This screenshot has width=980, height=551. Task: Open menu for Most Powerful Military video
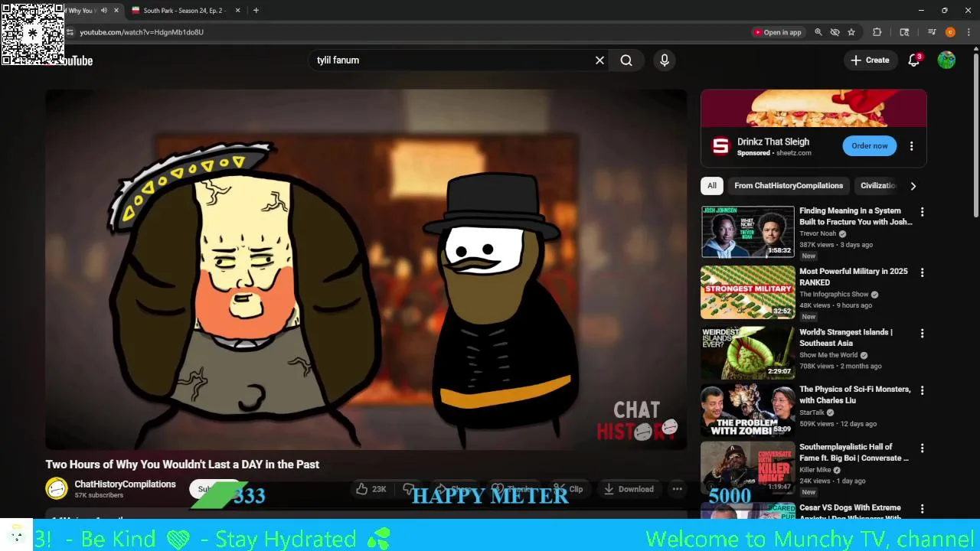click(922, 272)
